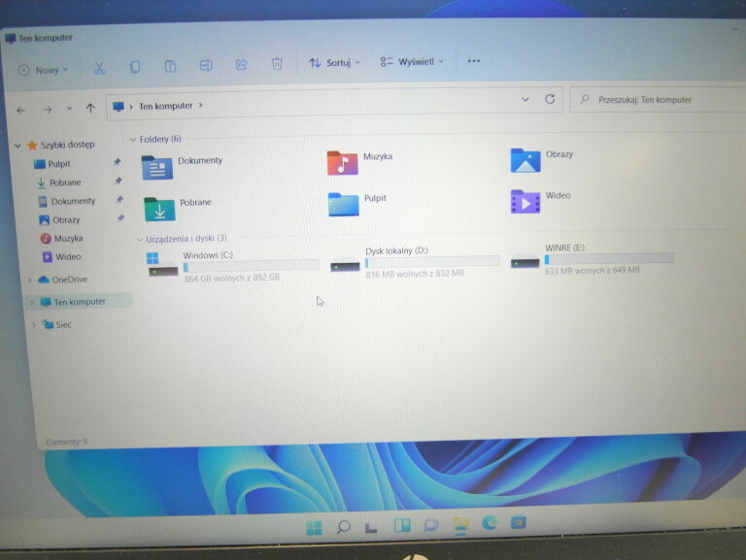Collapse the Foldery (6) group
Screen dimensions: 746x560
point(133,140)
